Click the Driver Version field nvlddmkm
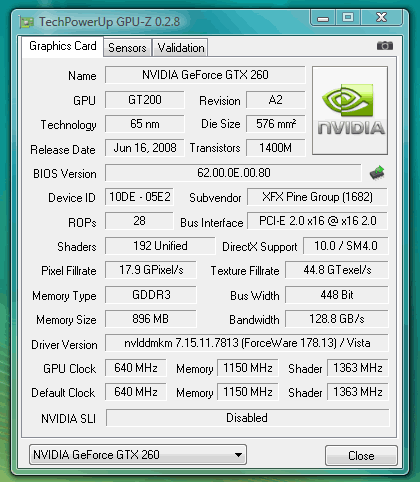Viewport: 420px width, 482px height. tap(247, 343)
